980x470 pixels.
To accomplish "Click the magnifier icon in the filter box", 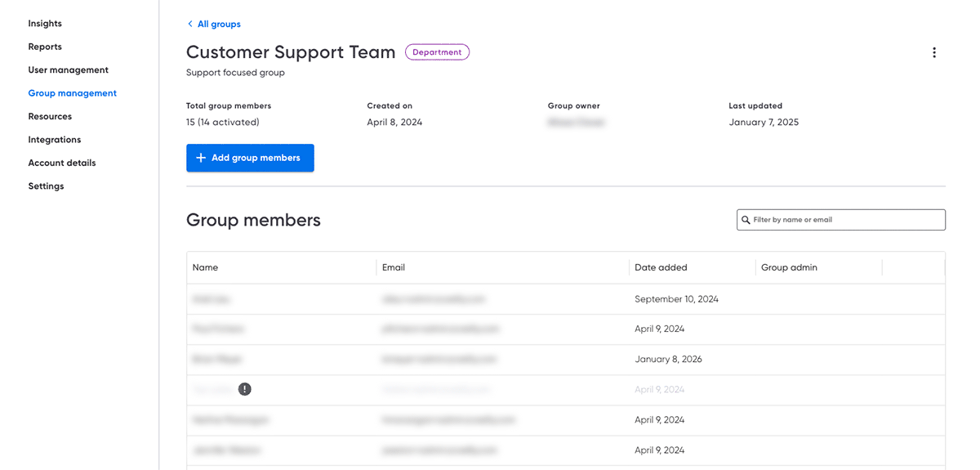I will pos(746,220).
